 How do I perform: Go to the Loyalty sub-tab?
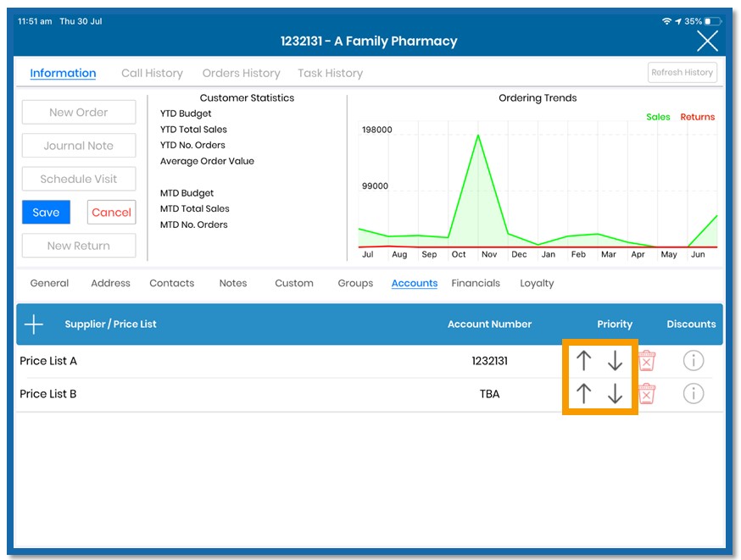[537, 283]
